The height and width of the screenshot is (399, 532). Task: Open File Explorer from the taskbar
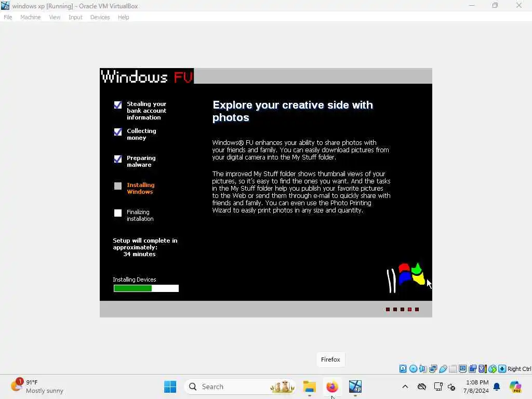coord(310,387)
